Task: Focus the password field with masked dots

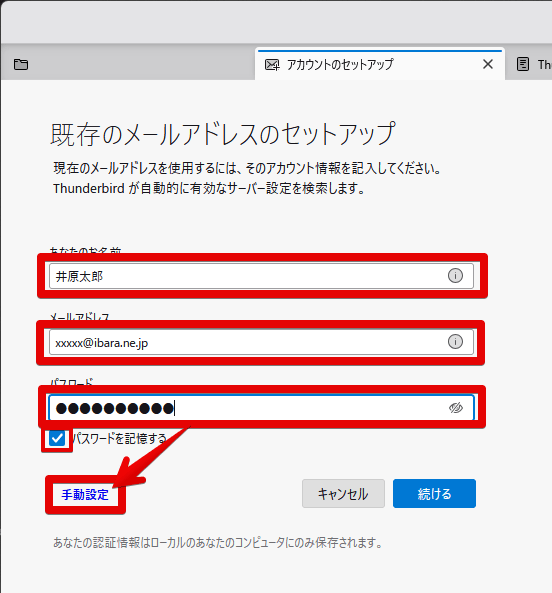Action: click(x=261, y=408)
